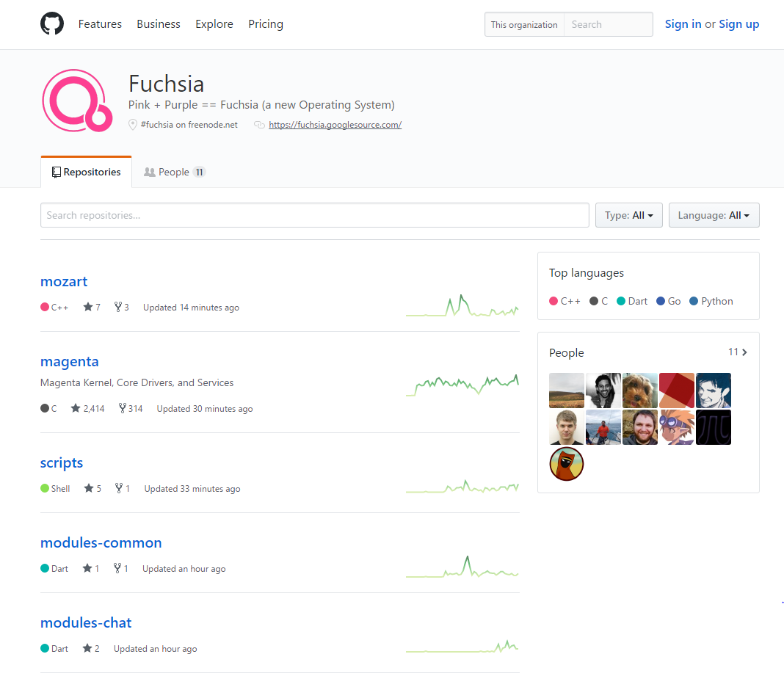
Task: Open Business in top navigation
Action: coord(159,24)
